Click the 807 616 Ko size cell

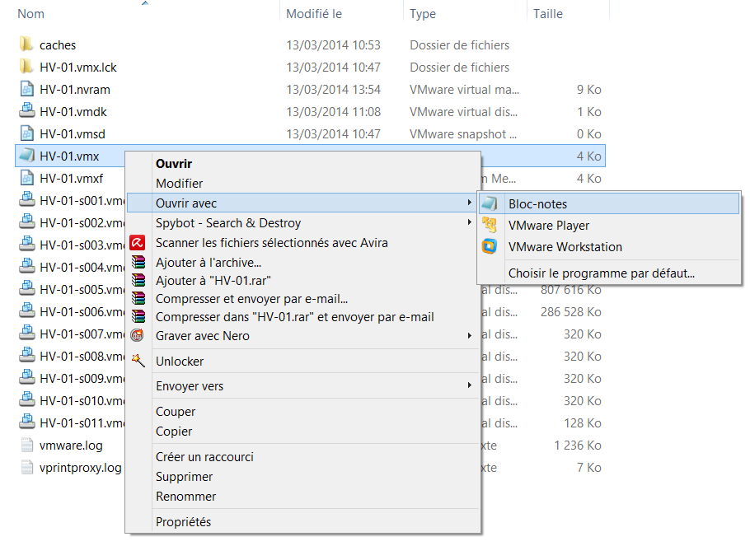[x=570, y=290]
